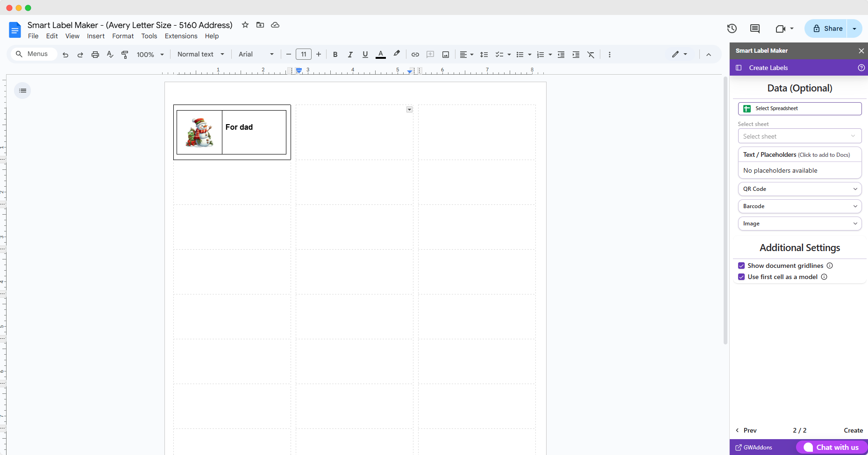
Task: Open the Extensions menu
Action: 181,36
